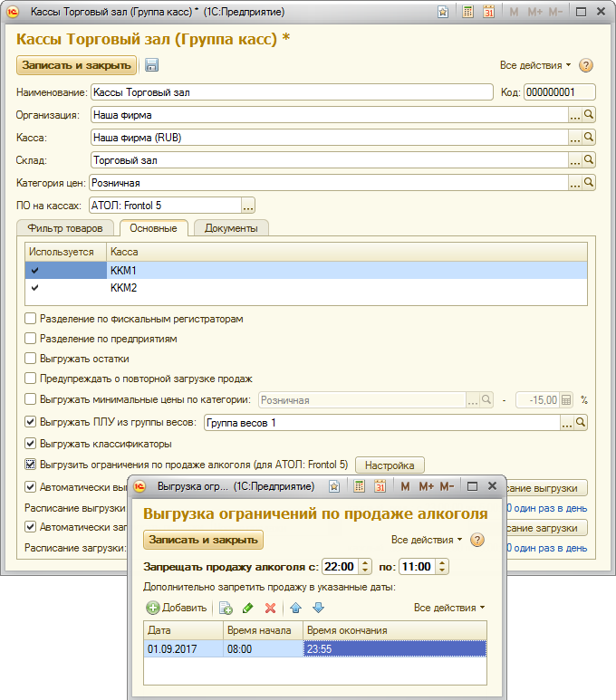Open the export schedule 'один раз в день' link

[x=549, y=508]
